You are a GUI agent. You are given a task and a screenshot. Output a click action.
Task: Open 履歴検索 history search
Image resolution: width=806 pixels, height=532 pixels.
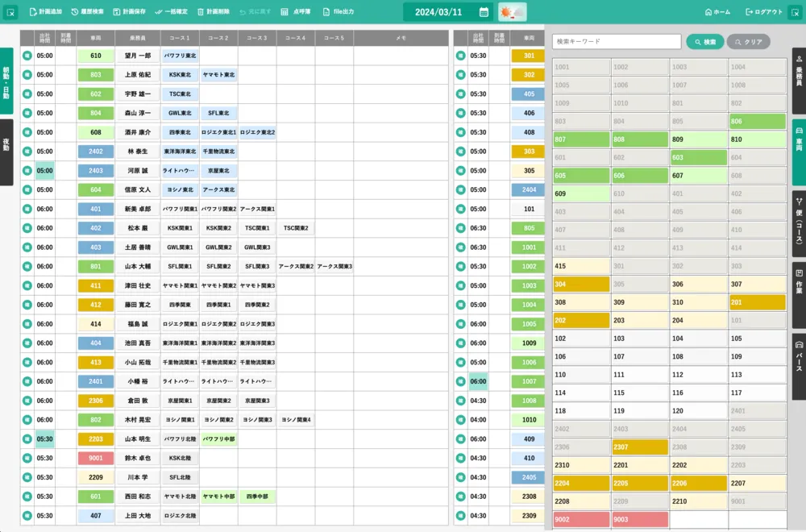pyautogui.click(x=75, y=12)
